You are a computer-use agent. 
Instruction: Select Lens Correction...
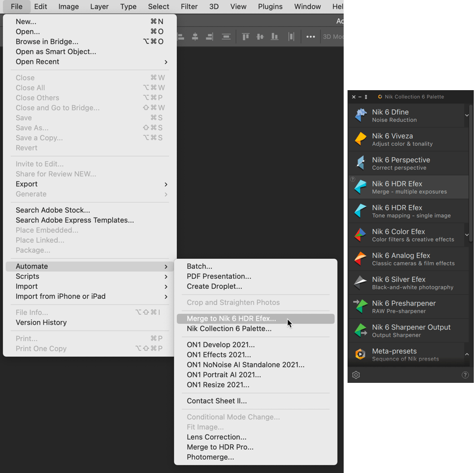coord(256,437)
